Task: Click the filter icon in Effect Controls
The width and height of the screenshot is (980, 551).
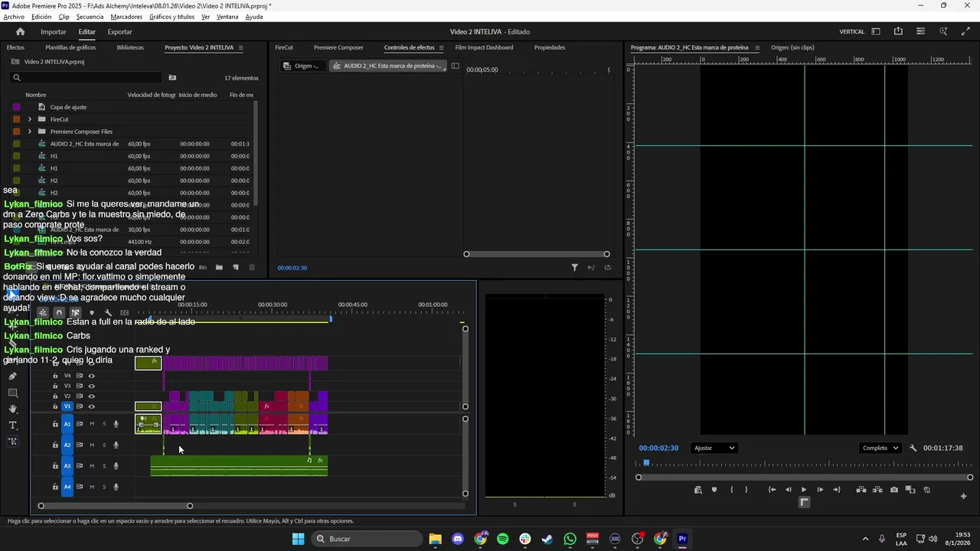Action: tap(574, 267)
